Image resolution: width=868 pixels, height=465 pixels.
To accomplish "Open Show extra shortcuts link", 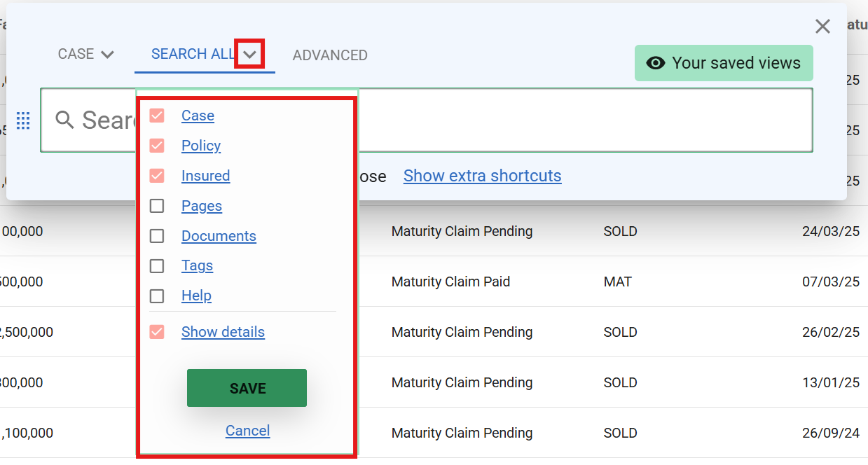I will (x=482, y=176).
